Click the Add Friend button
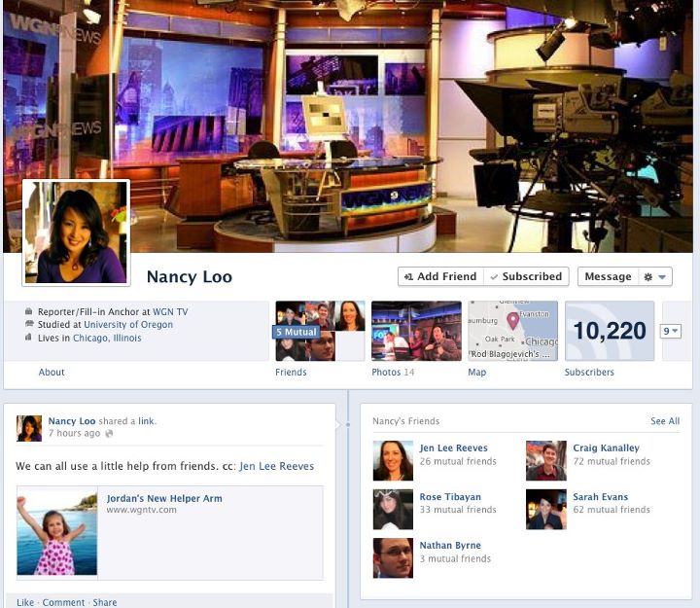The width and height of the screenshot is (700, 608). click(440, 277)
